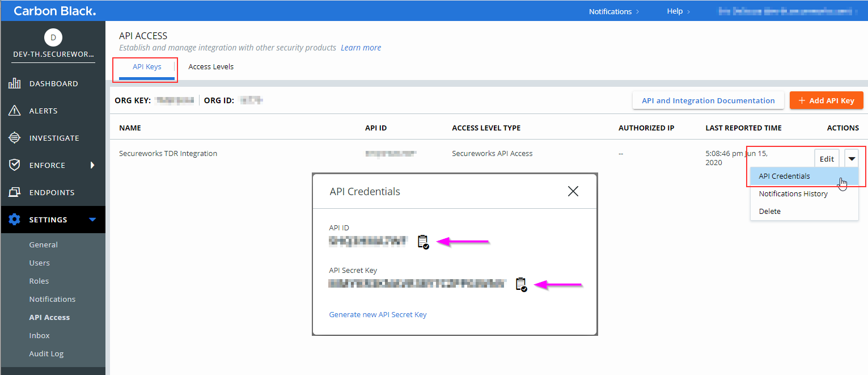This screenshot has height=375, width=868.
Task: Open Audit Log in the sidebar
Action: pos(46,353)
